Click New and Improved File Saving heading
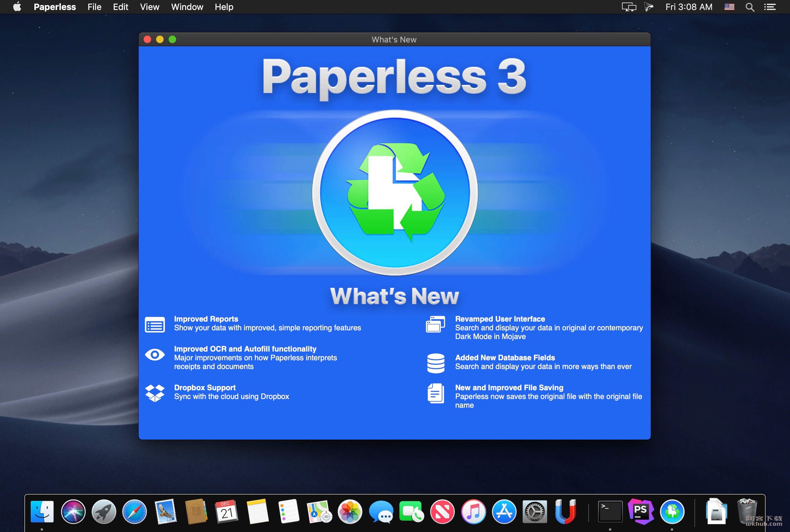 [509, 387]
